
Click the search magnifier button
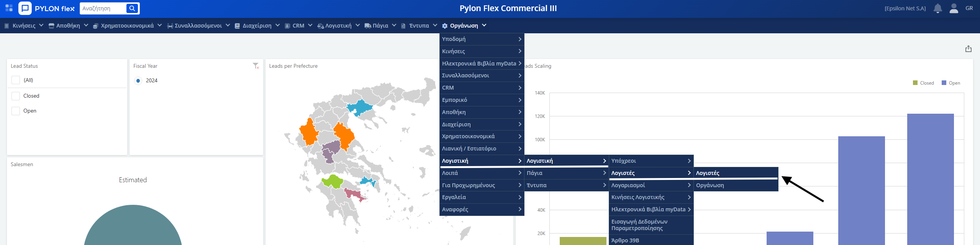[x=132, y=8]
